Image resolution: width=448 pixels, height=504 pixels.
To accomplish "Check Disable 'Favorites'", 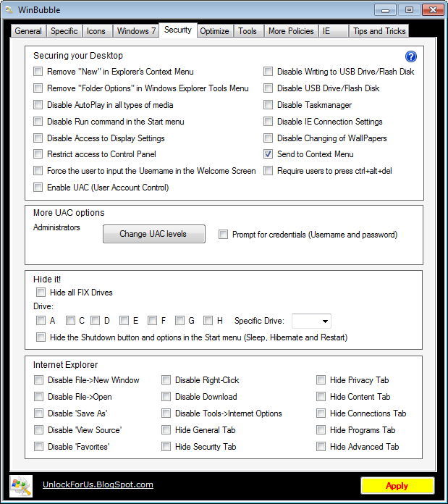I will pyautogui.click(x=38, y=447).
